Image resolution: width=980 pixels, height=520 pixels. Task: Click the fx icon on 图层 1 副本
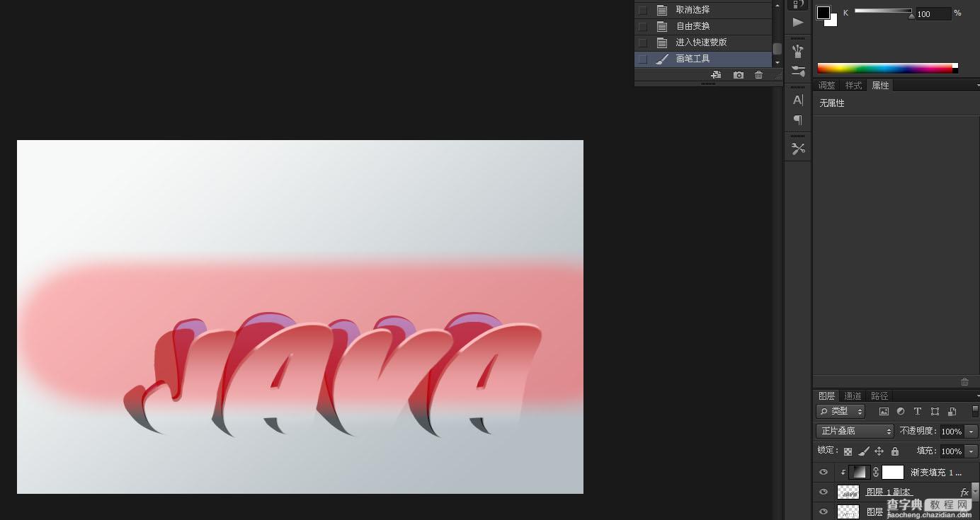[964, 492]
